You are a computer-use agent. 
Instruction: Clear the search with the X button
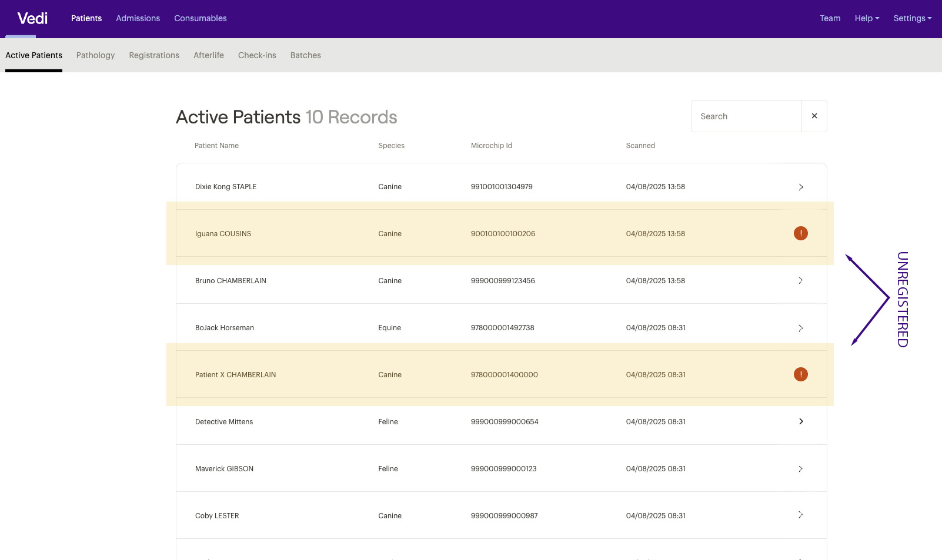[x=814, y=116]
